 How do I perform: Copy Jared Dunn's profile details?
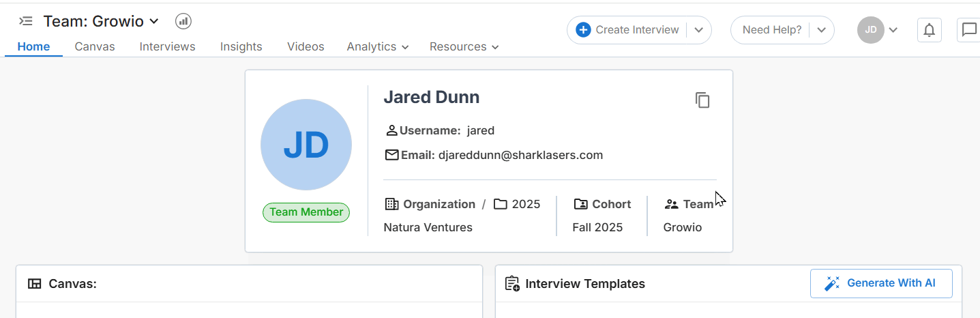click(702, 100)
